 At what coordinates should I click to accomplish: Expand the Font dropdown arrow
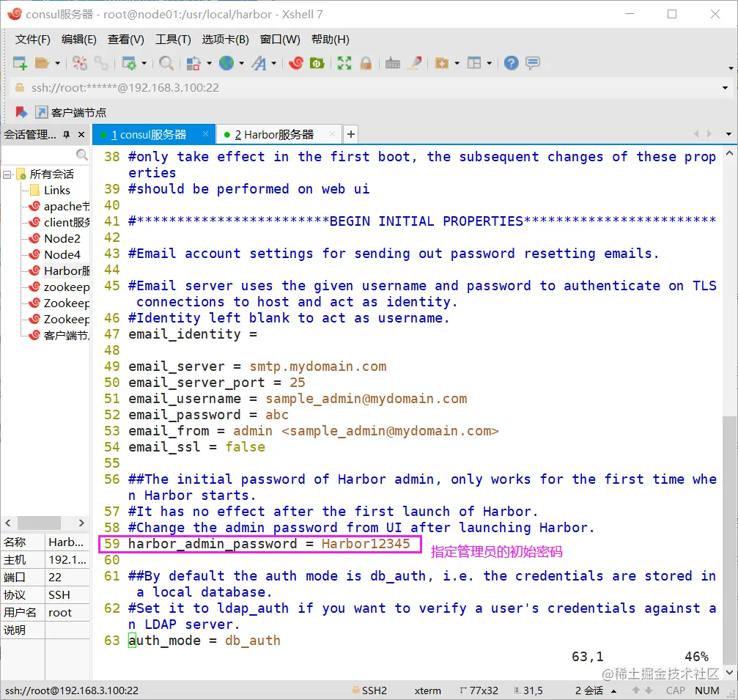(273, 63)
